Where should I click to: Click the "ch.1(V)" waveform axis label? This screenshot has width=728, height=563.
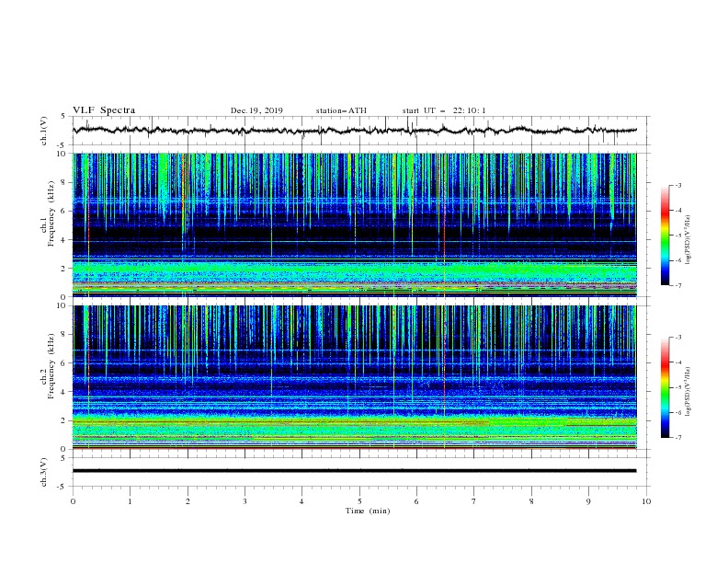click(44, 131)
